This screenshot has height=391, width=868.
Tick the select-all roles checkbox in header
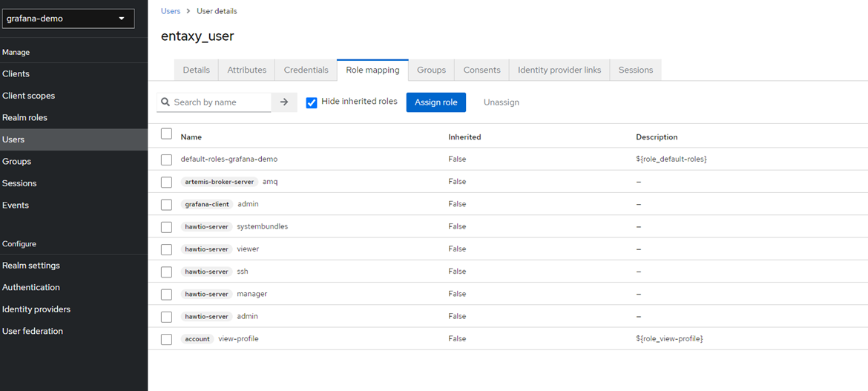[167, 134]
